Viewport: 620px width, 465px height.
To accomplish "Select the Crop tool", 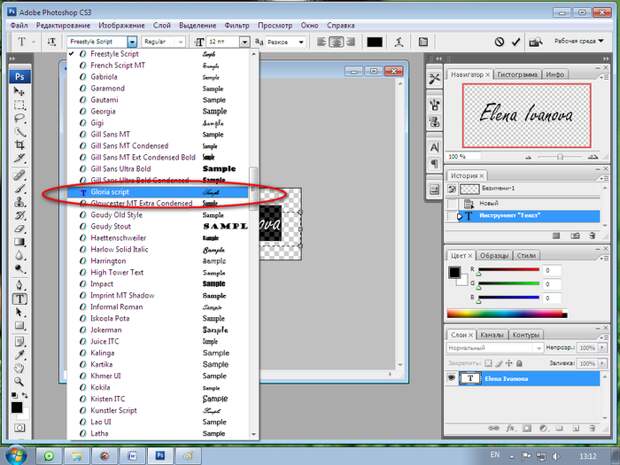I will (x=19, y=145).
